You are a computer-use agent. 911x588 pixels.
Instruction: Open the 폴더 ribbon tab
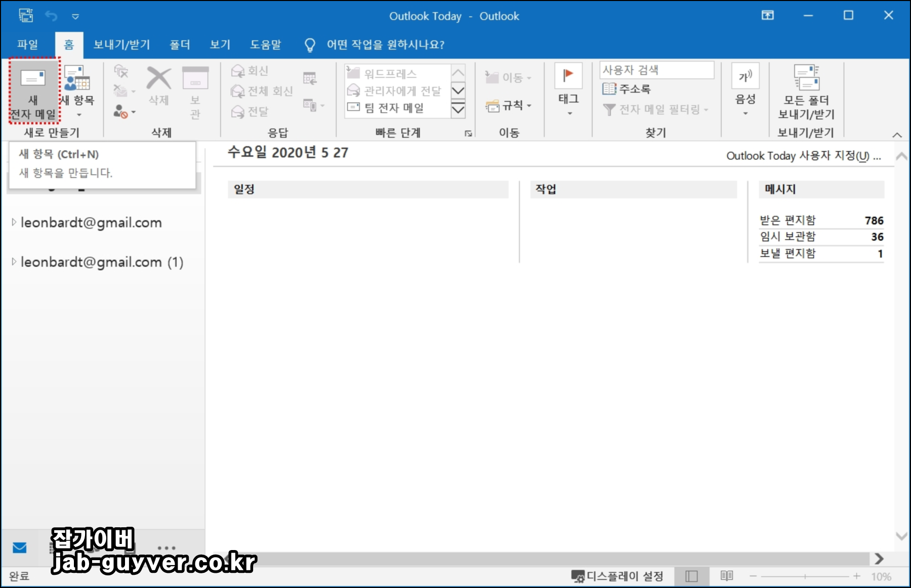point(180,45)
